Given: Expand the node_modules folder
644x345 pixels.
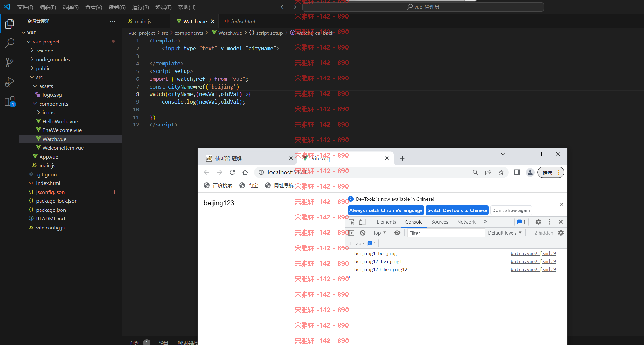Looking at the screenshot, I should click(x=32, y=59).
